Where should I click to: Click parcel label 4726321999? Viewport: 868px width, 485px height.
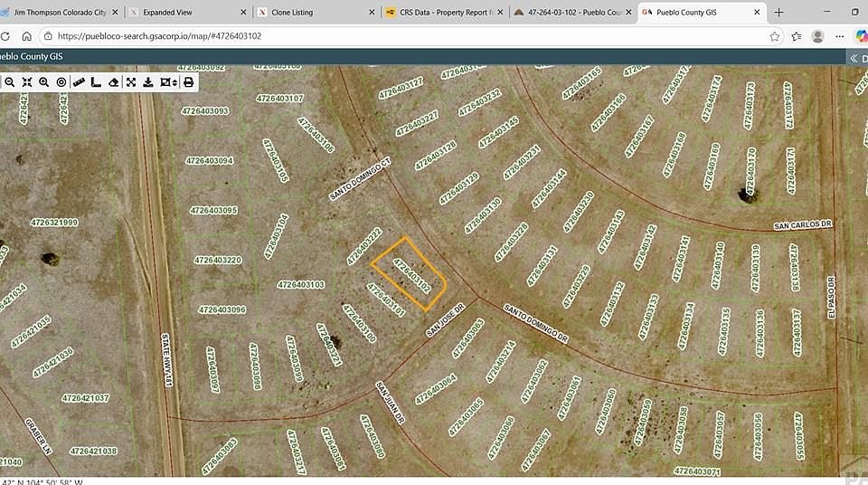tap(54, 223)
